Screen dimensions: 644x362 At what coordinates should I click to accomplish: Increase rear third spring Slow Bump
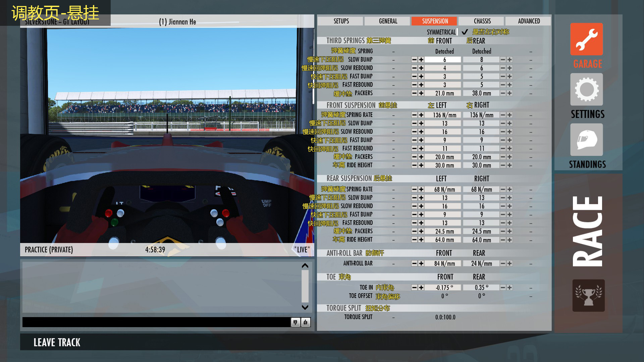pos(509,60)
